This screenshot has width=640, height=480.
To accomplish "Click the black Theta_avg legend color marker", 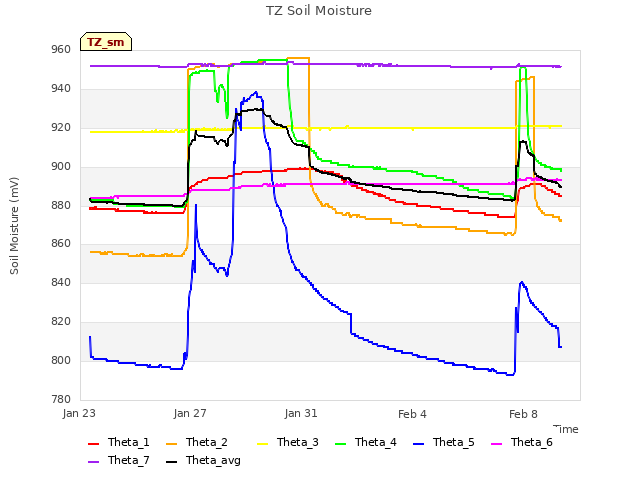I will coord(172,462).
